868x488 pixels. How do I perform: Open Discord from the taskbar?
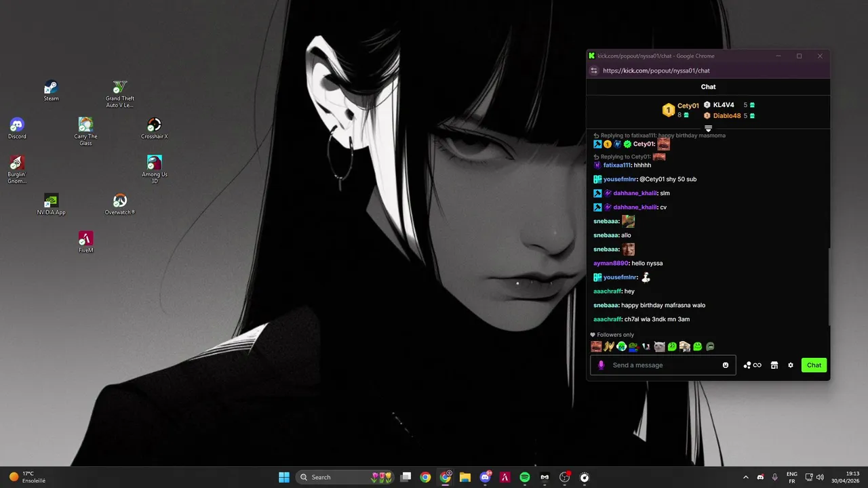point(486,477)
